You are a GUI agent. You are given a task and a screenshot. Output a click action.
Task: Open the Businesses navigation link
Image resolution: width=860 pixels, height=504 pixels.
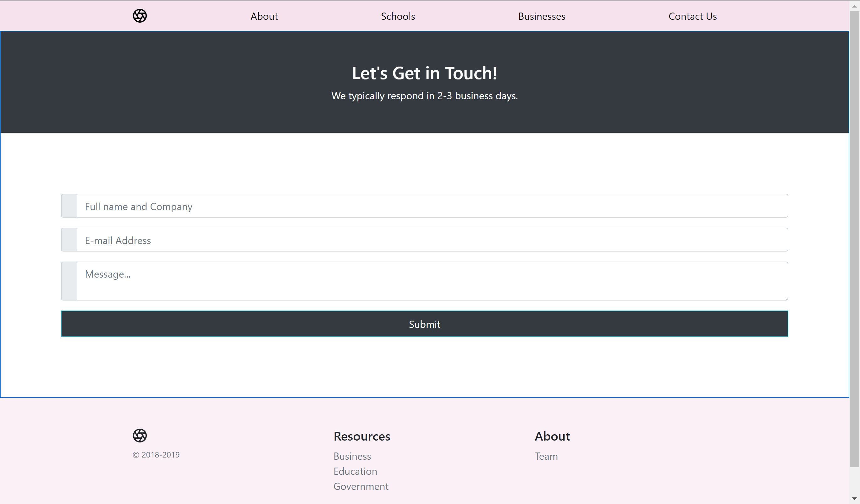[541, 16]
